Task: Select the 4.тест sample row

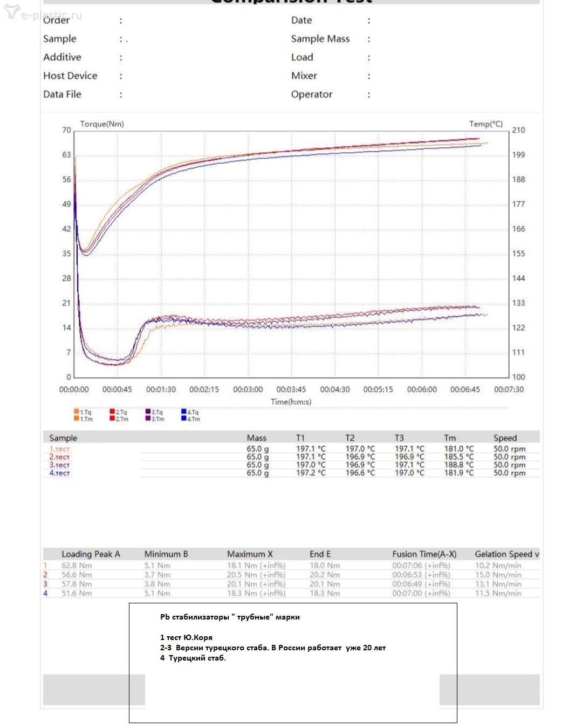Action: pos(291,473)
